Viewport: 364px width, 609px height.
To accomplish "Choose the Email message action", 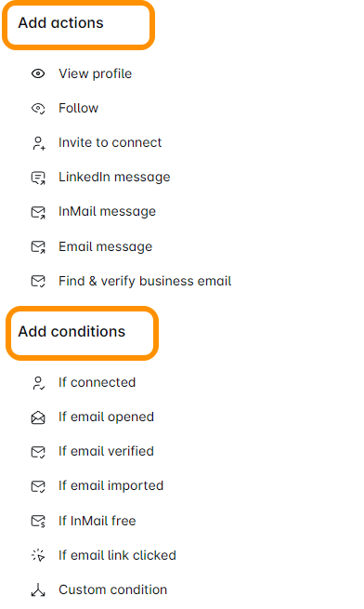I will point(106,246).
